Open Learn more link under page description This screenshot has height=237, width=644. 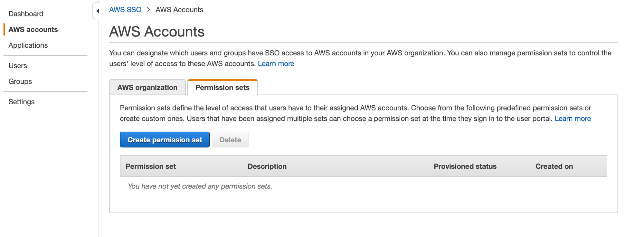276,64
